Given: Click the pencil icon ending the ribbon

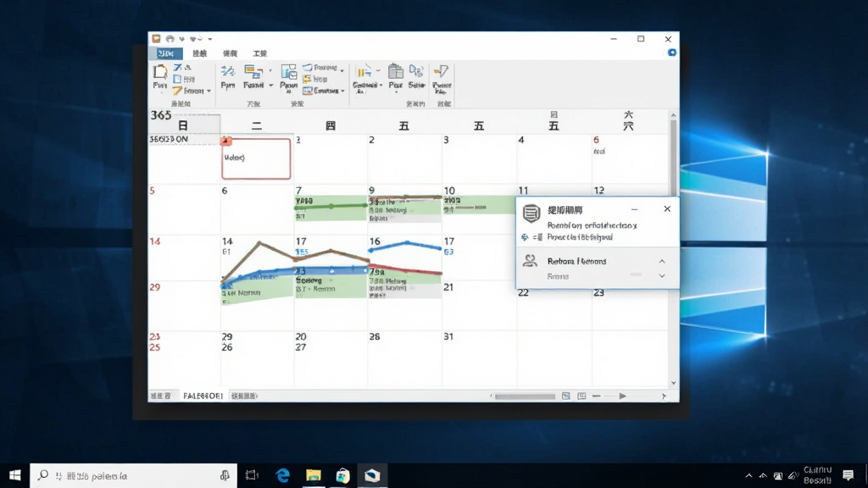Looking at the screenshot, I should [441, 71].
